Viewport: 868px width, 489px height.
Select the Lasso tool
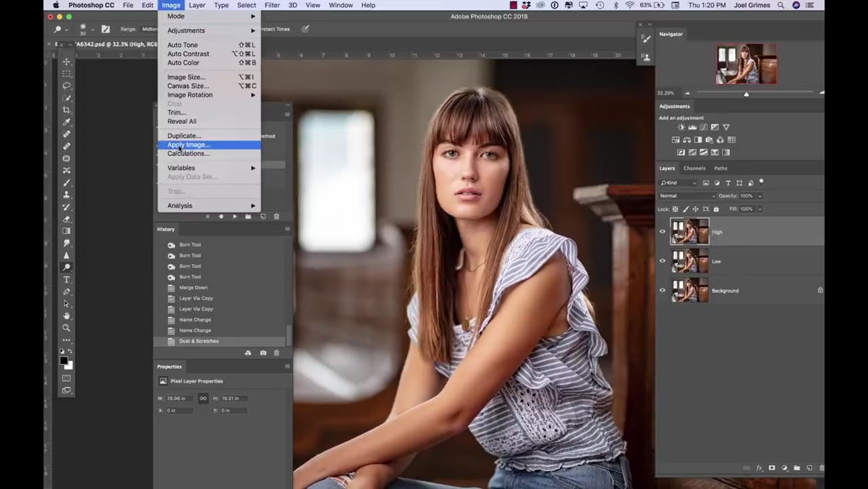(x=67, y=85)
